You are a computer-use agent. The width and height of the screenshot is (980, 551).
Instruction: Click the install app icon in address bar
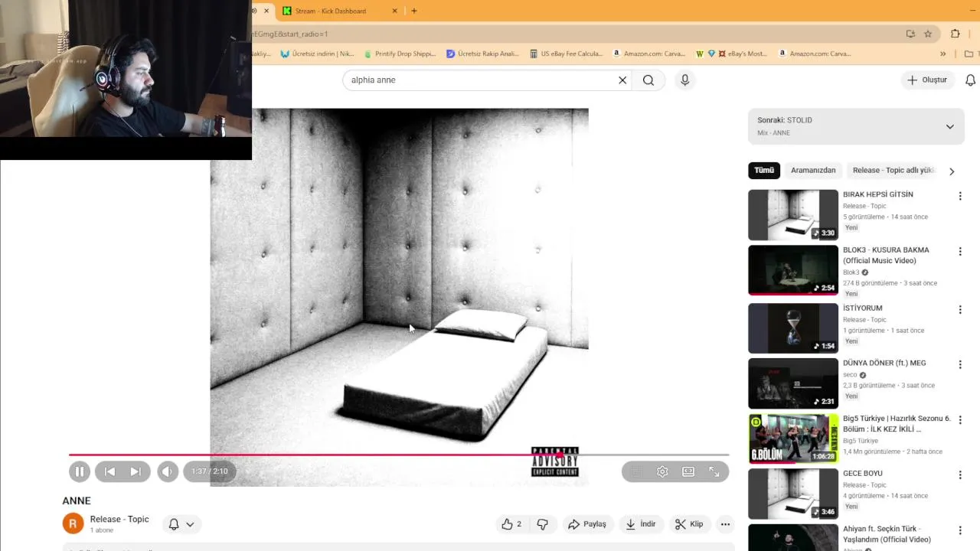point(910,34)
